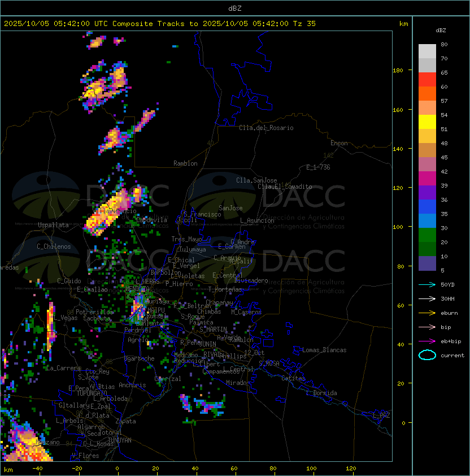Viewport: 470px width, 476px height.
Task: Click the 'current' legend label
Action: click(x=452, y=356)
